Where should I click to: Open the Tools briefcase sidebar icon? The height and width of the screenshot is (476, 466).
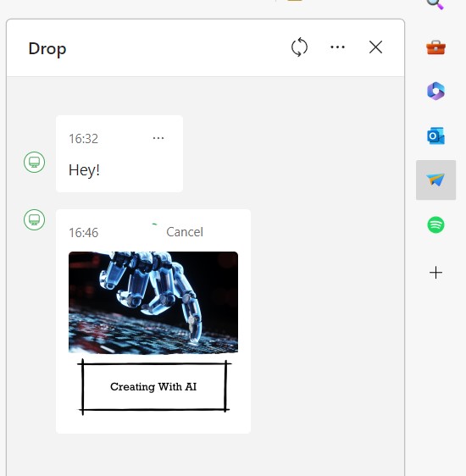435,47
